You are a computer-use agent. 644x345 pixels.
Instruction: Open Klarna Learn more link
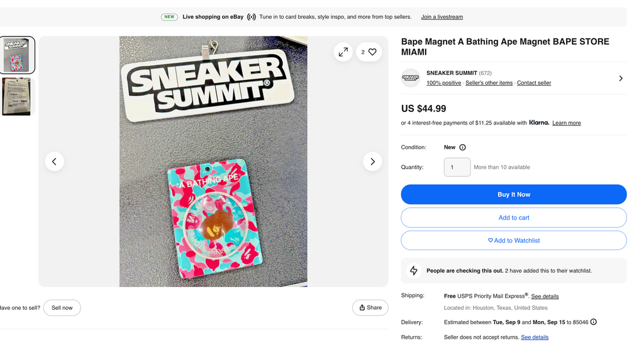point(566,123)
